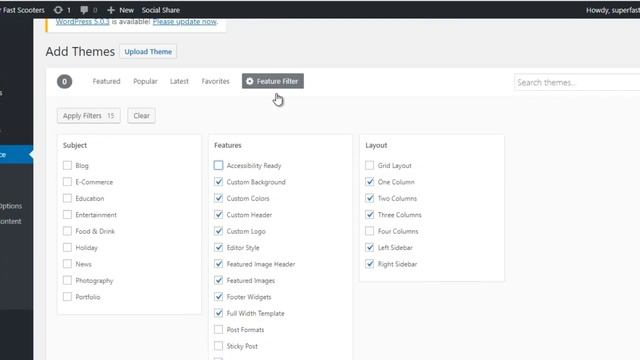Viewport: 640px width, 360px height.
Task: Uncheck the Full Width Template checkbox
Action: click(x=218, y=313)
